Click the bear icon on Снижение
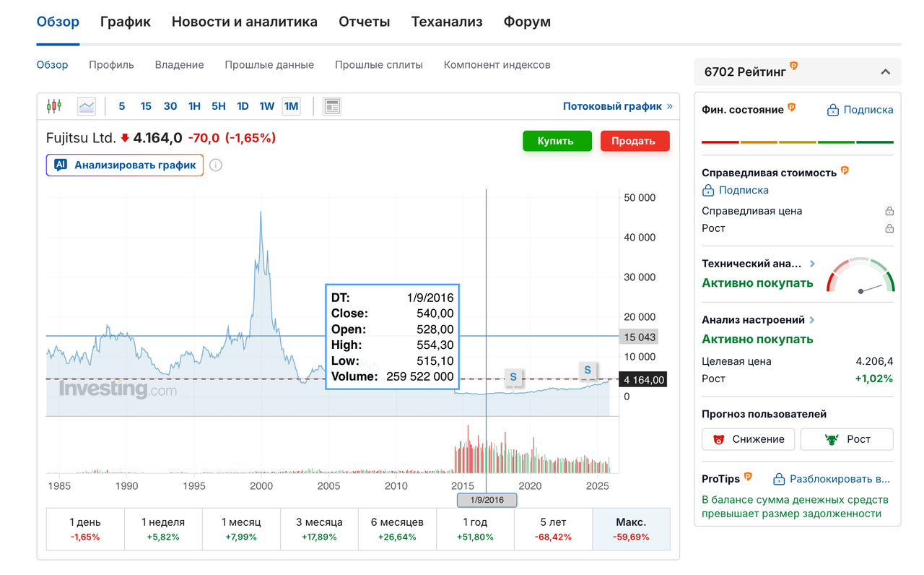This screenshot has height=575, width=924. (x=718, y=439)
